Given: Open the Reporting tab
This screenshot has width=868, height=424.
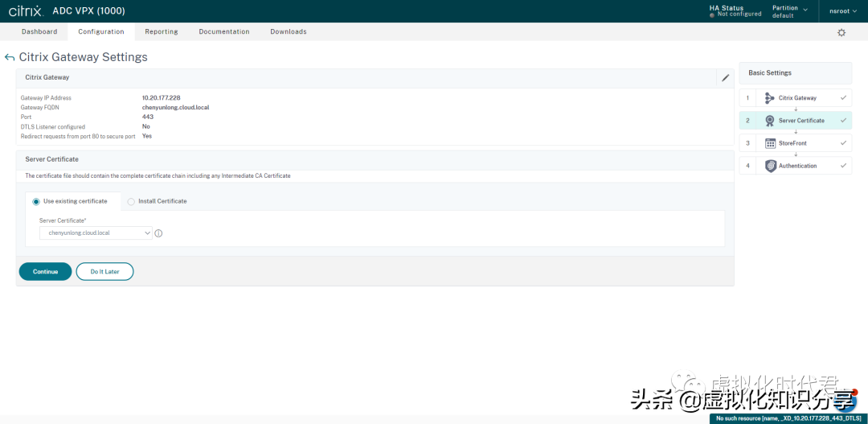Looking at the screenshot, I should [161, 31].
